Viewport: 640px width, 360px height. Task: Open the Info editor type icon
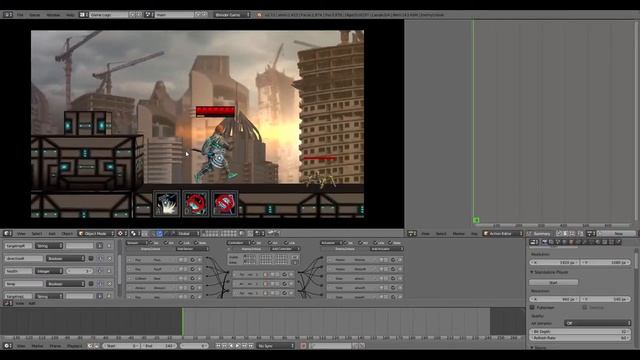[8, 15]
